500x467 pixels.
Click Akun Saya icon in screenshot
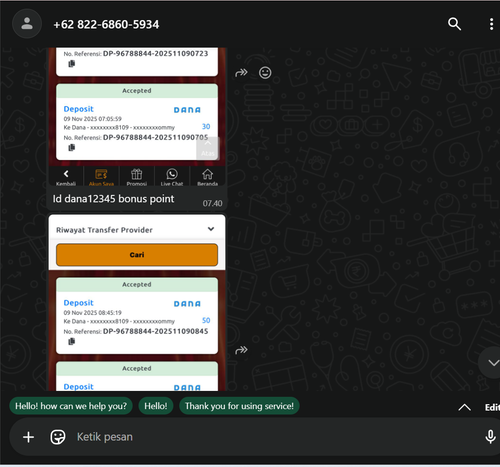click(101, 176)
